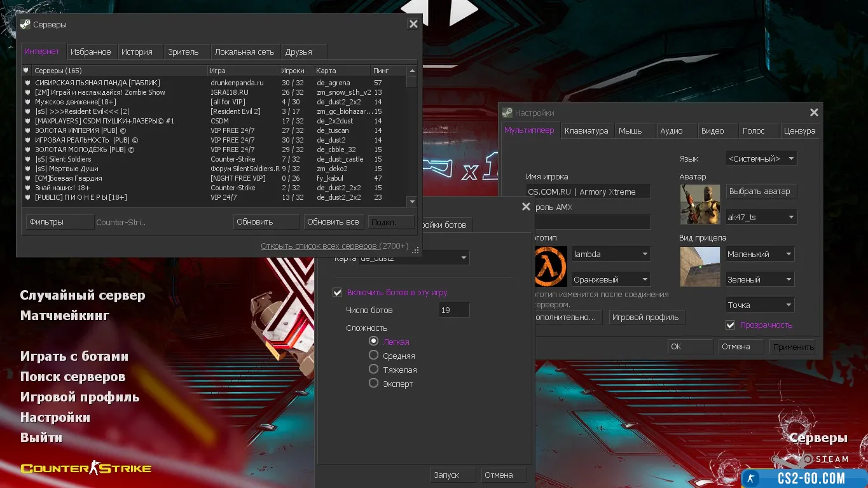Image resolution: width=868 pixels, height=488 pixels.
Task: Disable the Включить ботов в эту игру checkbox
Action: click(338, 293)
